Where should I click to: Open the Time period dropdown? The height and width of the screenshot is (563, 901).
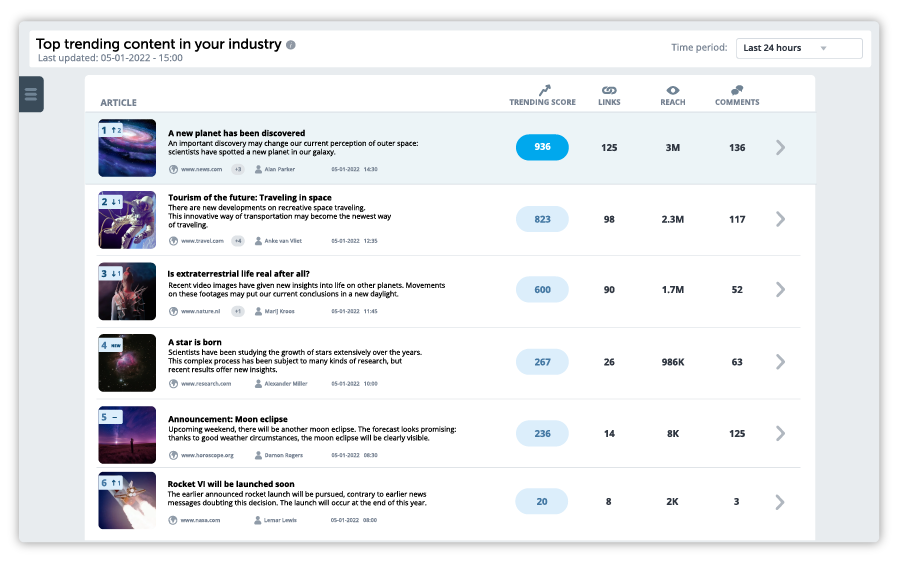(798, 48)
